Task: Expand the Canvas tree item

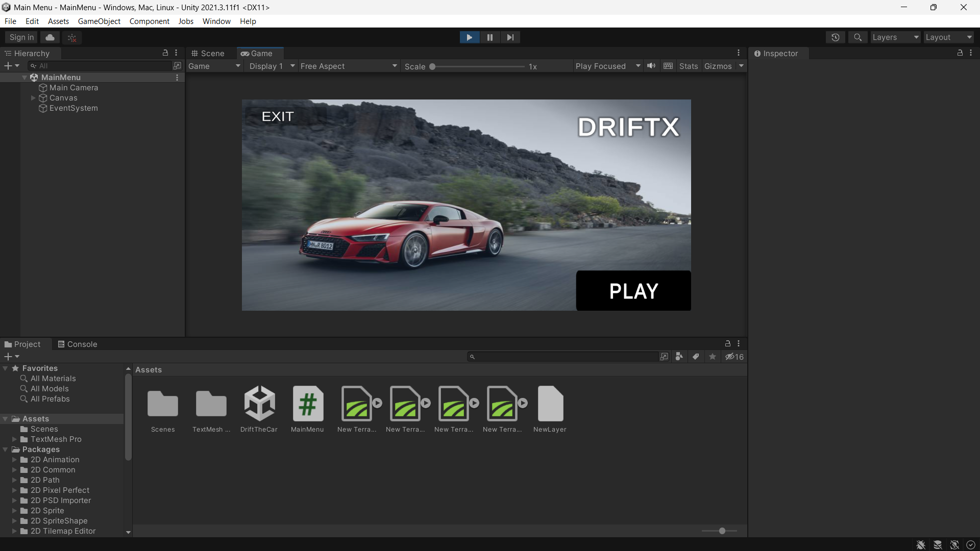Action: click(x=32, y=97)
